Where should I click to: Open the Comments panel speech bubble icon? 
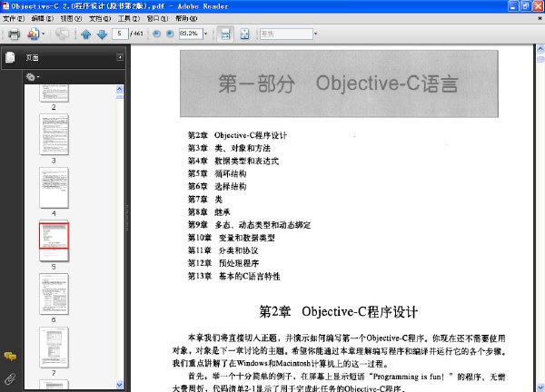(10, 357)
